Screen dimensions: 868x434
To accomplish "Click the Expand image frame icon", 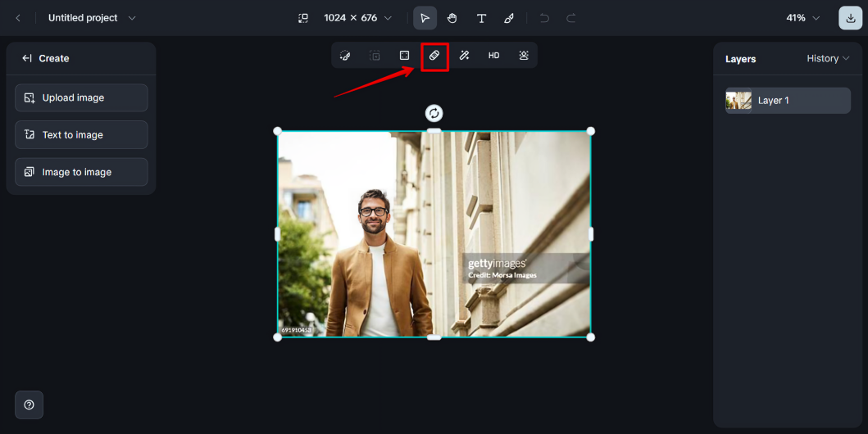I will [x=405, y=56].
